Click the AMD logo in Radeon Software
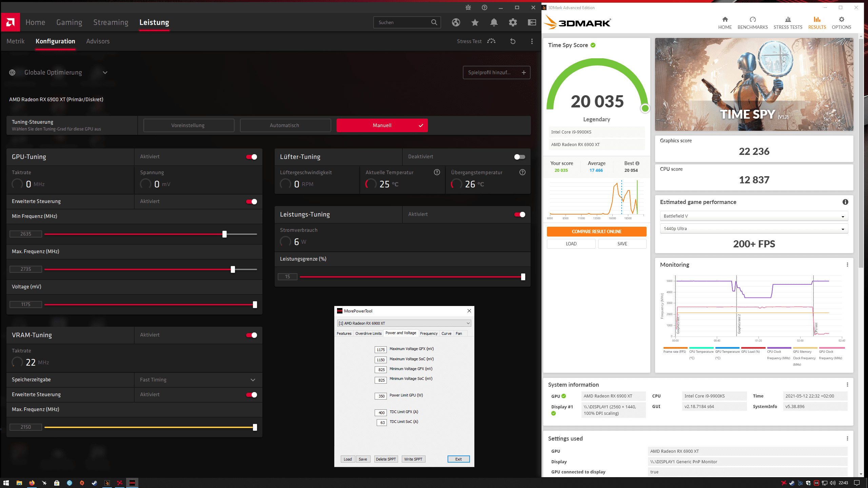The image size is (868, 488). (x=11, y=22)
